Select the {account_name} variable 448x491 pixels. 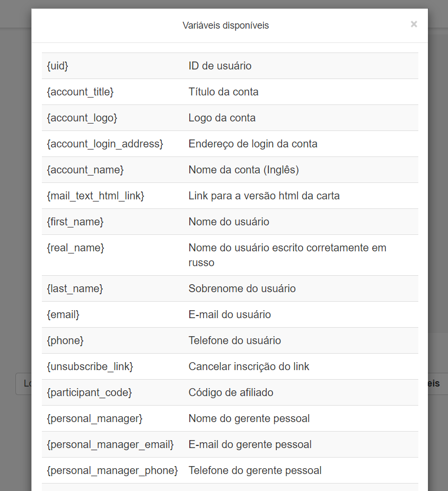(x=85, y=170)
